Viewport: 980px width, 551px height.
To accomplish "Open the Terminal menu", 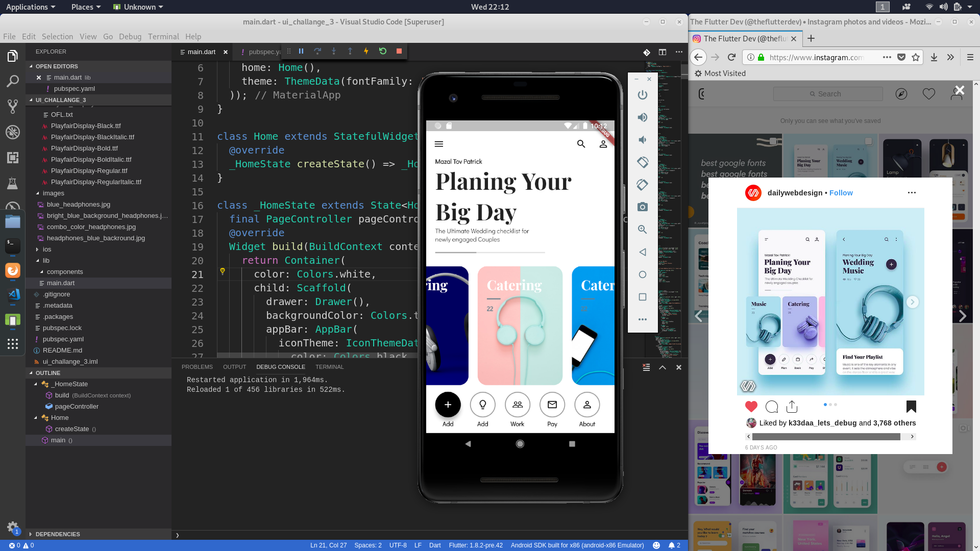I will [163, 37].
